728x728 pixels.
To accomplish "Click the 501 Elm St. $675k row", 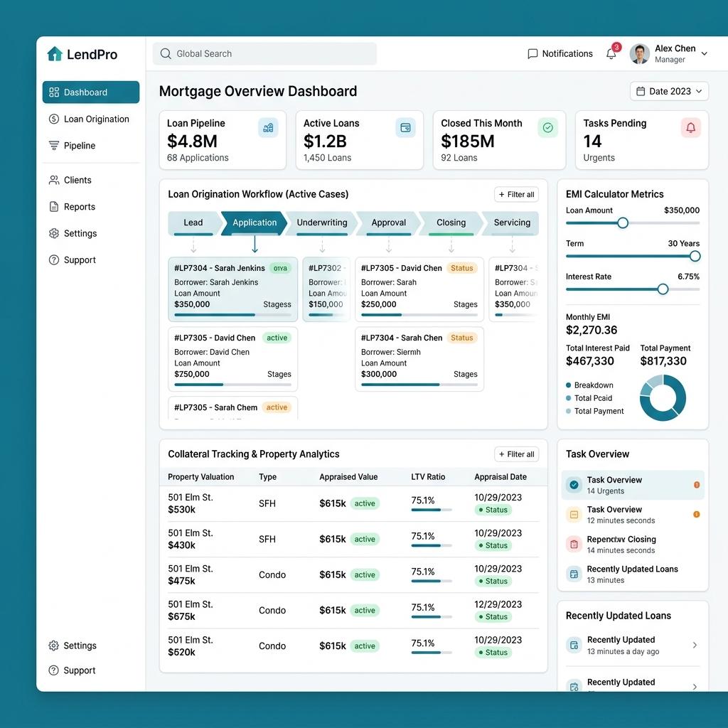I will 353,611.
